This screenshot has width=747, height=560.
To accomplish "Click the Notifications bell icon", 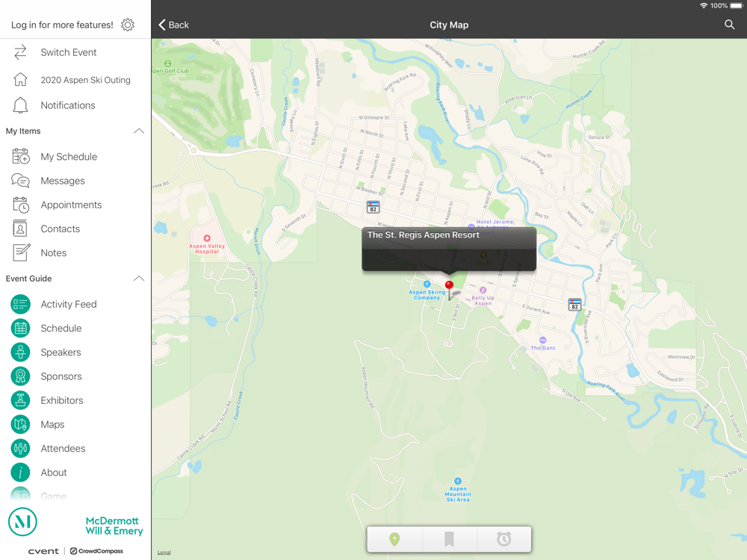I will 20,105.
